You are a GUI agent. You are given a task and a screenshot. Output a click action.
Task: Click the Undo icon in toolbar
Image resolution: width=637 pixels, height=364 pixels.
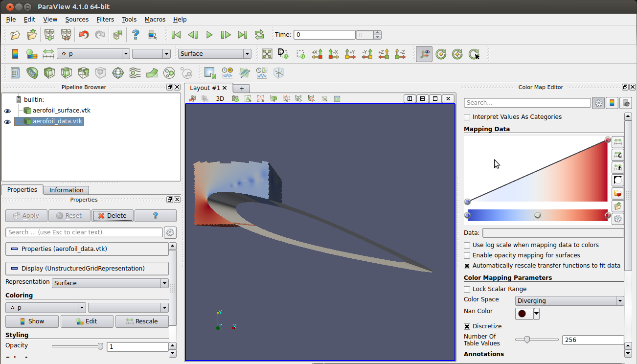tap(84, 35)
